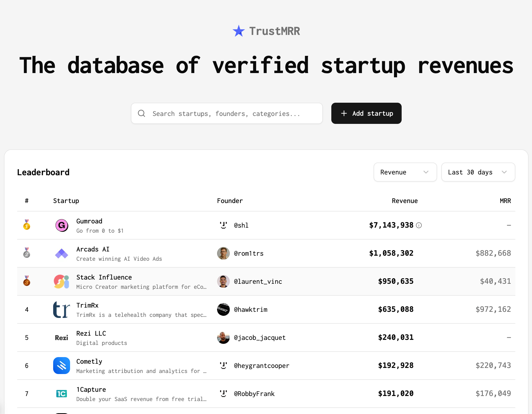This screenshot has width=532, height=414.
Task: Click @jacob_jacquet founder avatar photo
Action: pyautogui.click(x=223, y=337)
